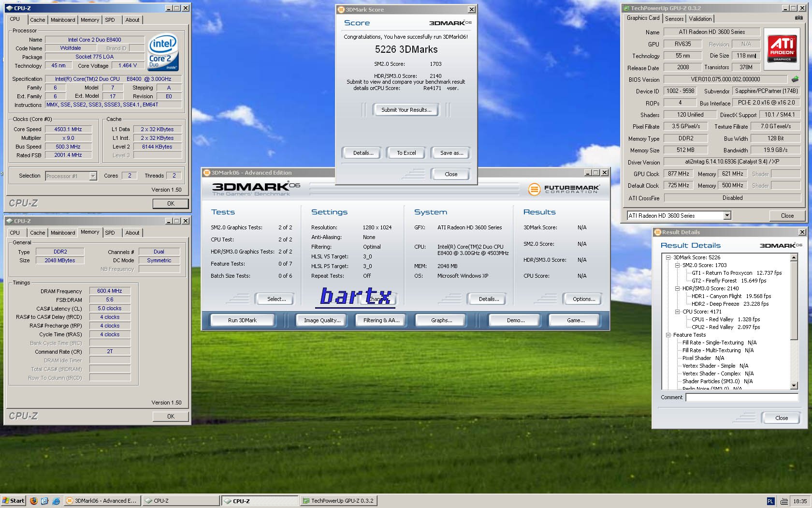This screenshot has height=508, width=812.
Task: Click the Cores value field in CPU-Z
Action: [x=130, y=176]
